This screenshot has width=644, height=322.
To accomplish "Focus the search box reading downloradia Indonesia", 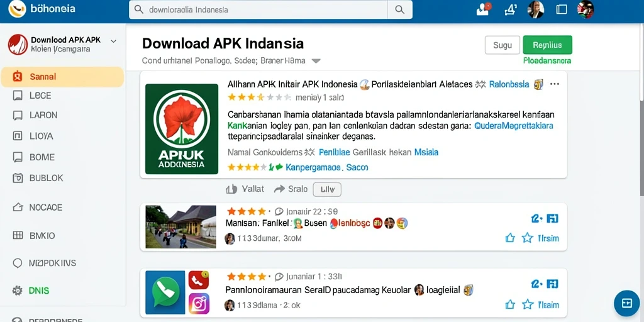I will (258, 9).
